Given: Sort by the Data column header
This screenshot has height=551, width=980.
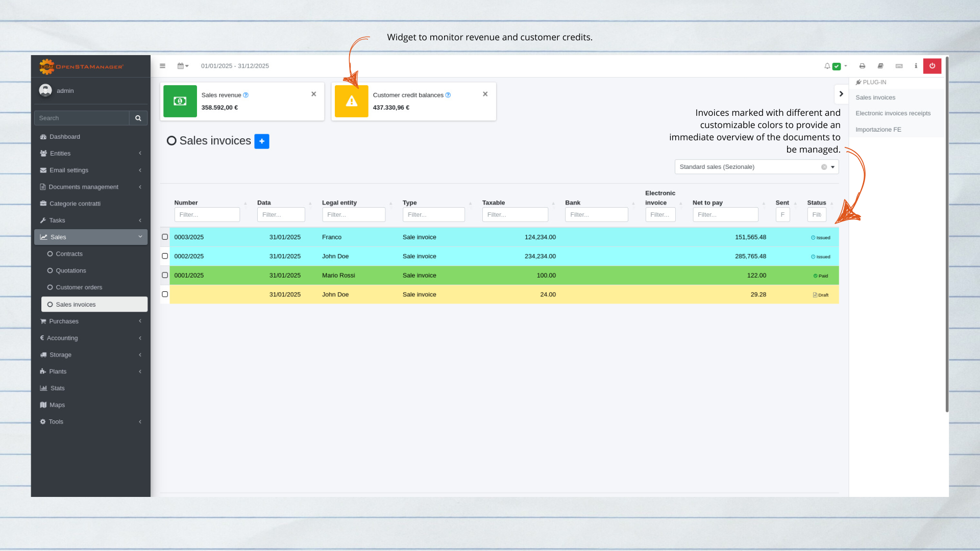Looking at the screenshot, I should (264, 203).
